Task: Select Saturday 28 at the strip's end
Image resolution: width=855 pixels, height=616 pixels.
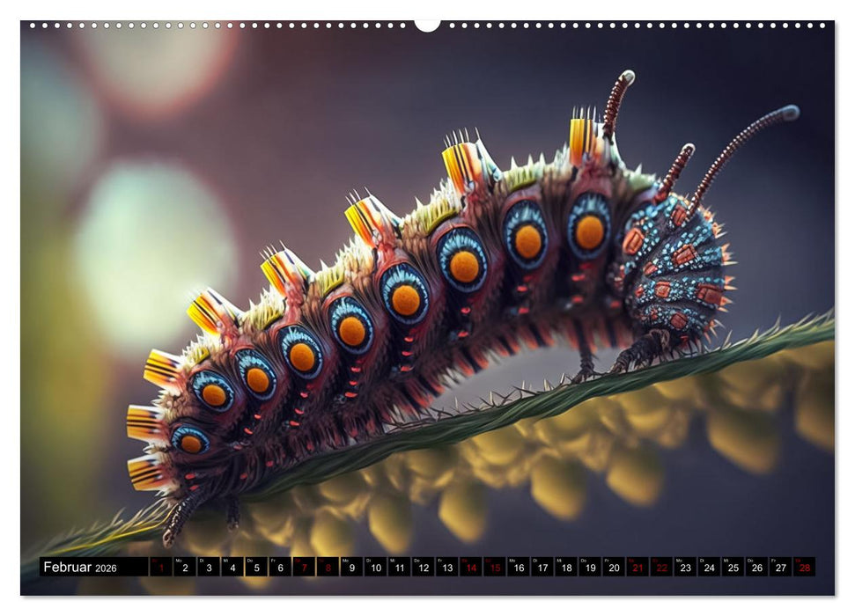Action: [x=803, y=568]
